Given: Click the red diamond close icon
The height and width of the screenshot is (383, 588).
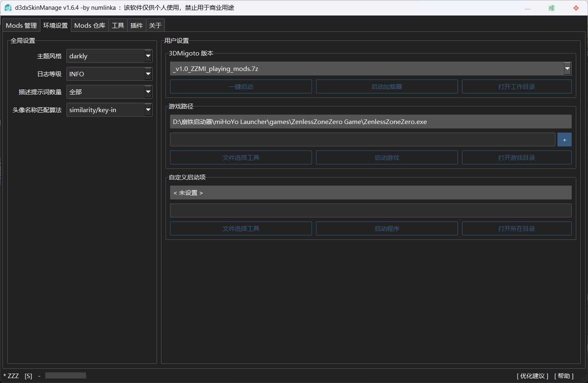Looking at the screenshot, I should click(576, 8).
